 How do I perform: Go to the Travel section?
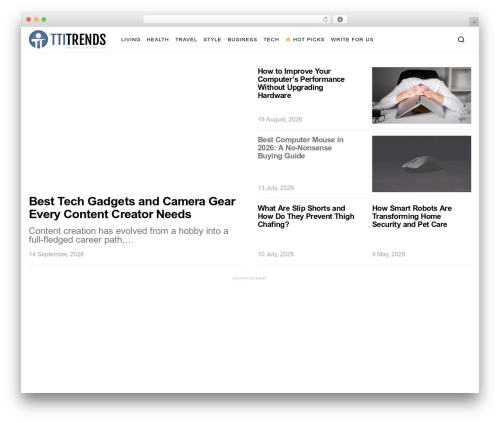pyautogui.click(x=186, y=39)
